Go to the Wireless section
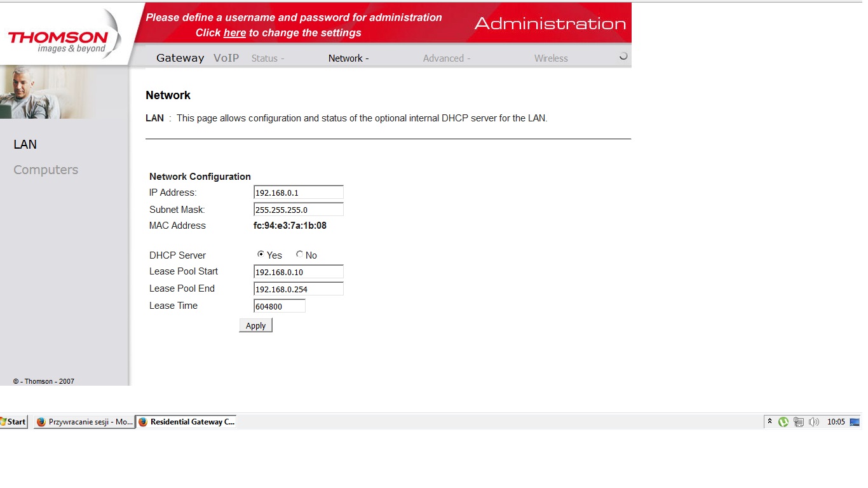 tap(551, 58)
